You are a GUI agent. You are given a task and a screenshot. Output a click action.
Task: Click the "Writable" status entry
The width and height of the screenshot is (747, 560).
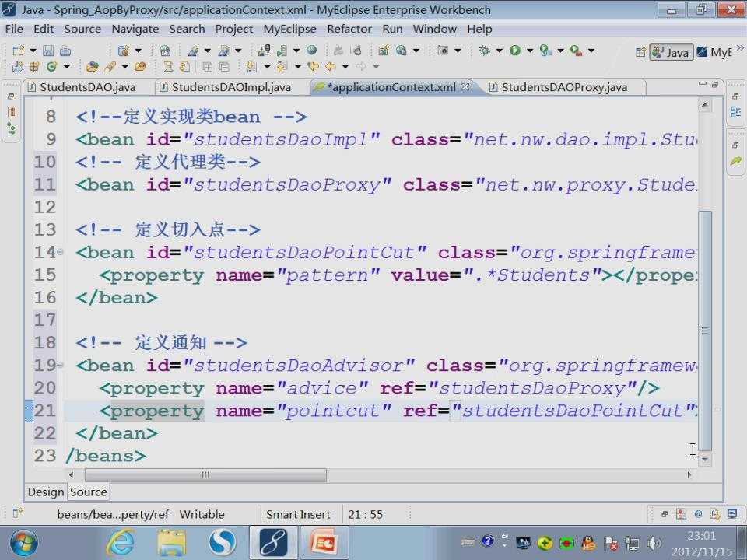tap(202, 515)
